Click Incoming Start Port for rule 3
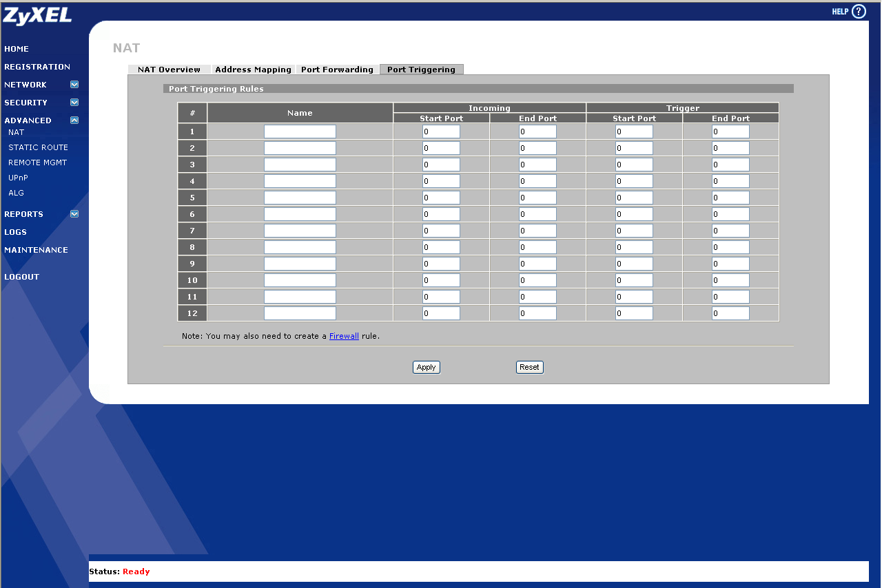The width and height of the screenshot is (882, 588). click(x=441, y=165)
